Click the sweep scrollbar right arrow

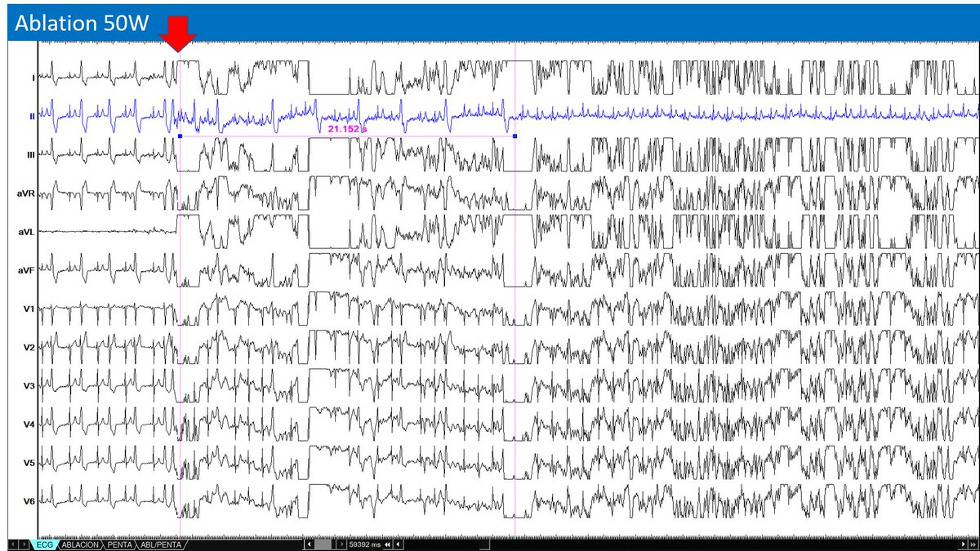341,544
